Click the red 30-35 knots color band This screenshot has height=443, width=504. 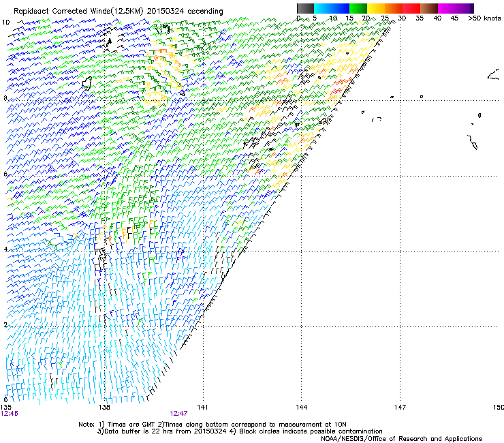pyautogui.click(x=411, y=8)
